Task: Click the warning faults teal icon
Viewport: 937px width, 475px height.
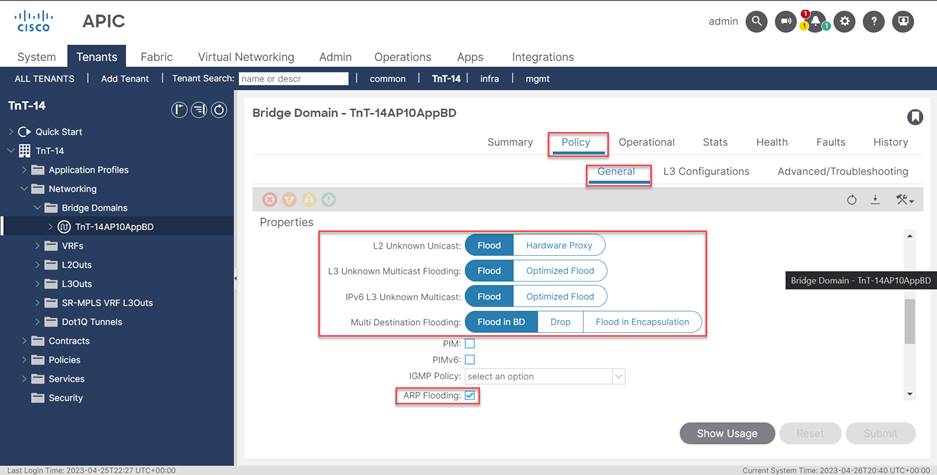Action: (x=329, y=200)
